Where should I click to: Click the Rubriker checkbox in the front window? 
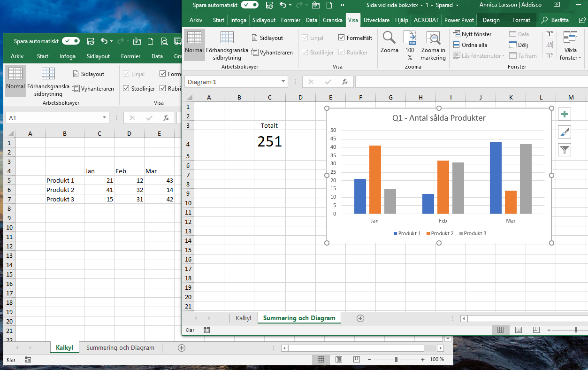(341, 53)
